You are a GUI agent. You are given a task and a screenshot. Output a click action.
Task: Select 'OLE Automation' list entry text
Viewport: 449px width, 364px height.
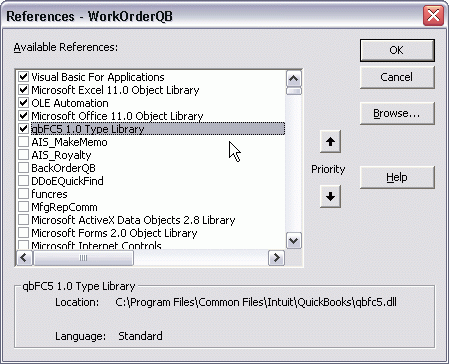pos(70,103)
